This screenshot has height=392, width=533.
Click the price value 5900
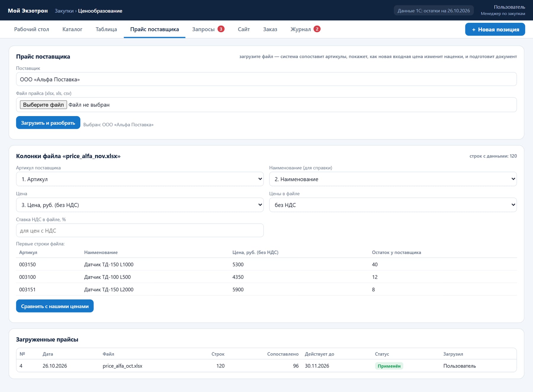coord(238,290)
